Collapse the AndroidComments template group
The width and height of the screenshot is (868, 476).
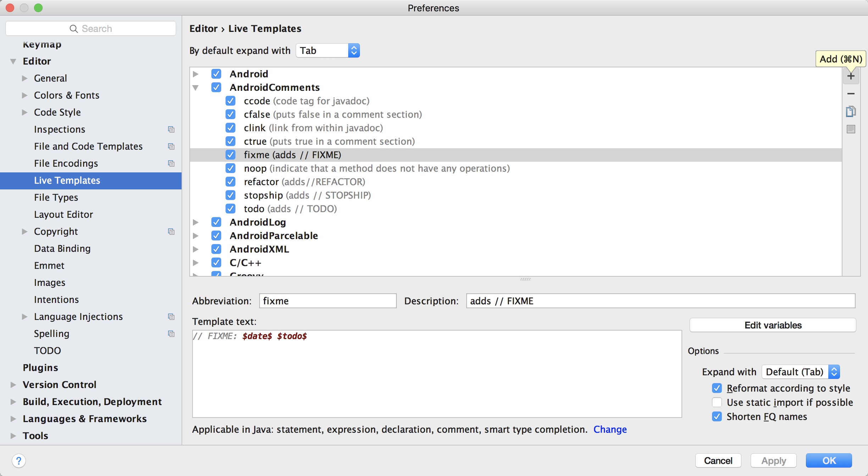(195, 88)
